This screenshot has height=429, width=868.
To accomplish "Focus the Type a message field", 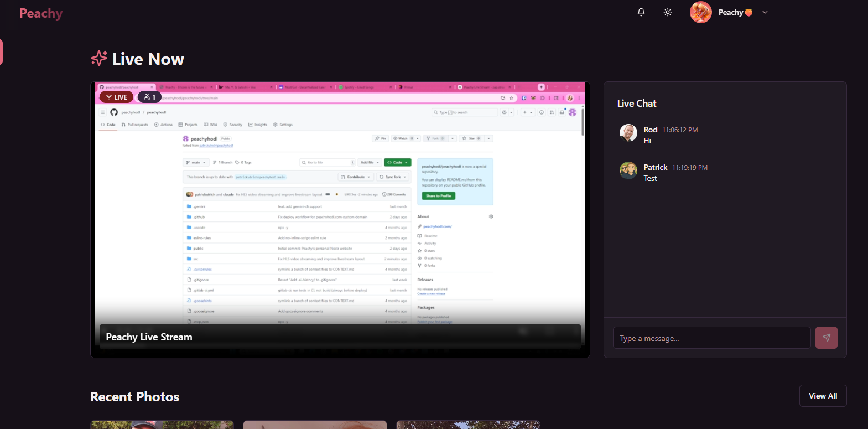I will pyautogui.click(x=711, y=338).
